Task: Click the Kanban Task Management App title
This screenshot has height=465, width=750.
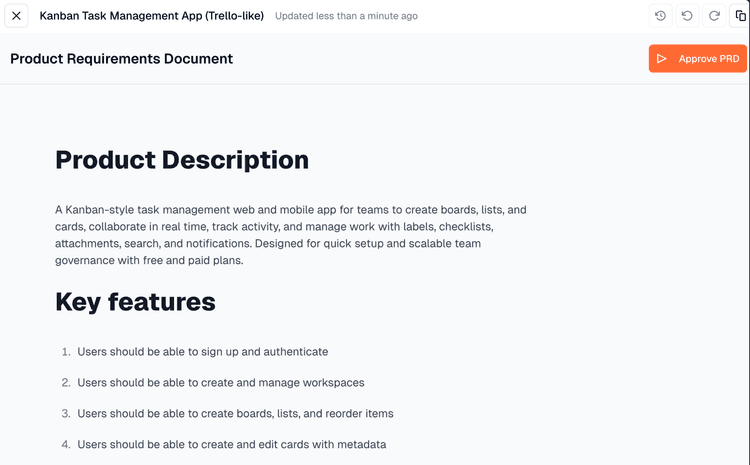Action: coord(151,16)
